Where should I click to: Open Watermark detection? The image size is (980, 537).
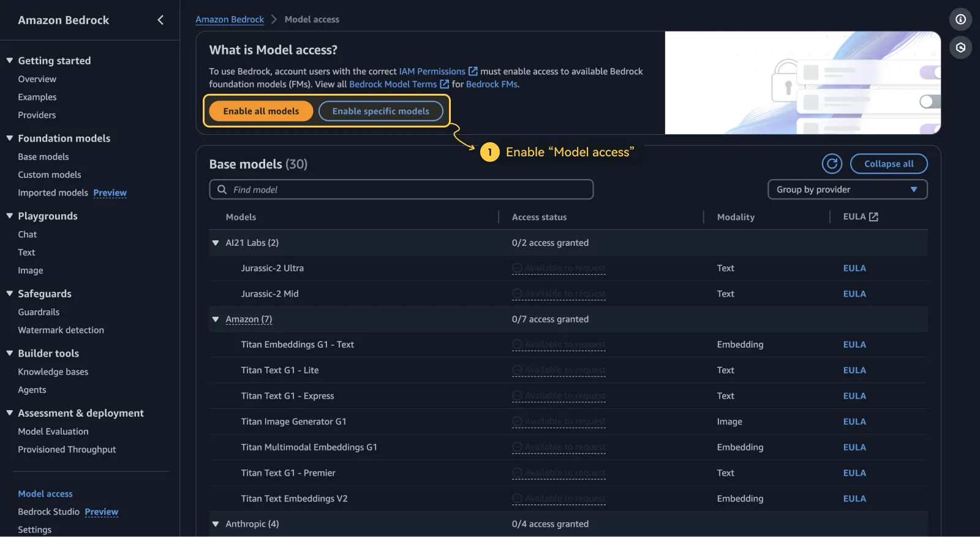pyautogui.click(x=61, y=330)
